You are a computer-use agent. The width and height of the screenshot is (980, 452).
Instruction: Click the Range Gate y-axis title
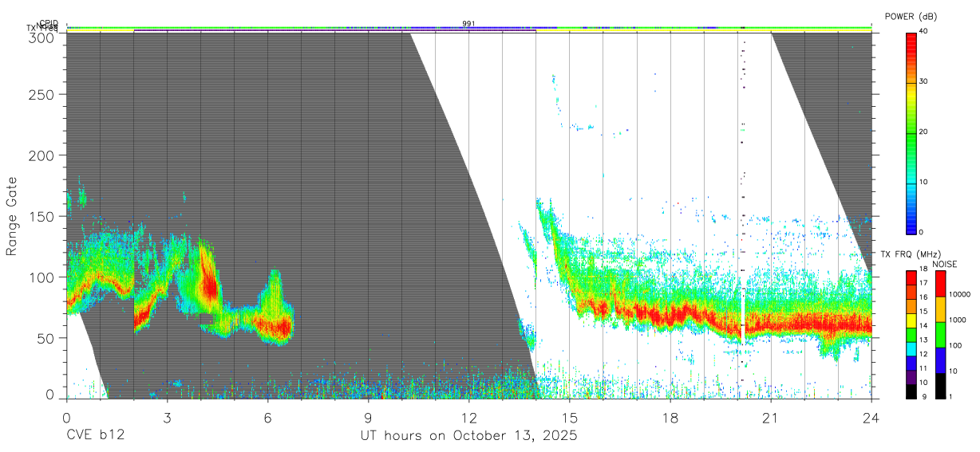(12, 217)
